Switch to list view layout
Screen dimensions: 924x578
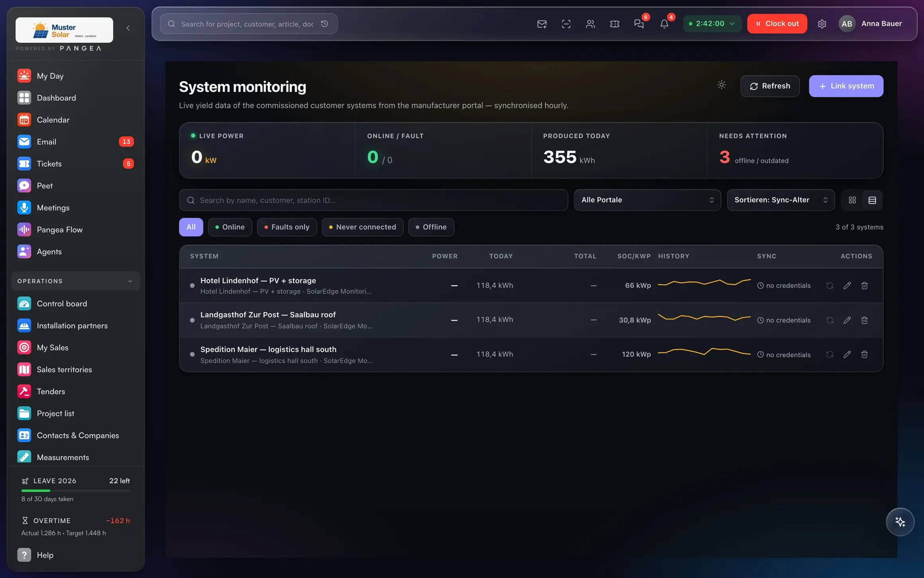pyautogui.click(x=872, y=200)
